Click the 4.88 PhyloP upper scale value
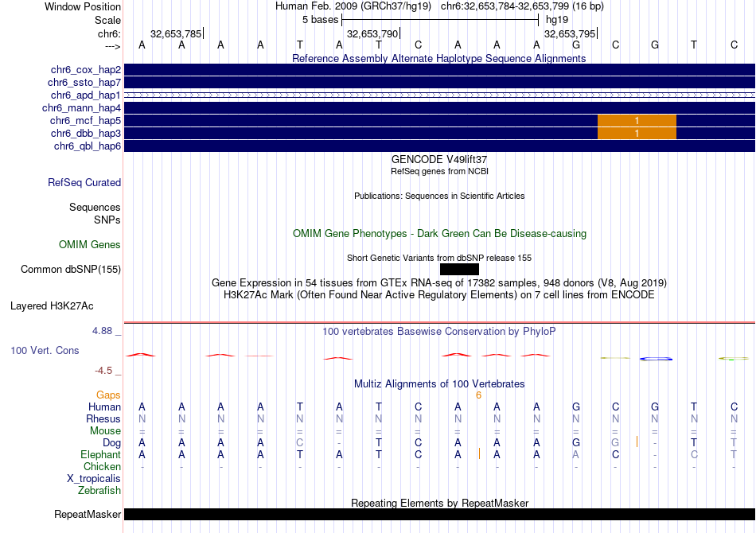The height and width of the screenshot is (533, 756). [102, 331]
